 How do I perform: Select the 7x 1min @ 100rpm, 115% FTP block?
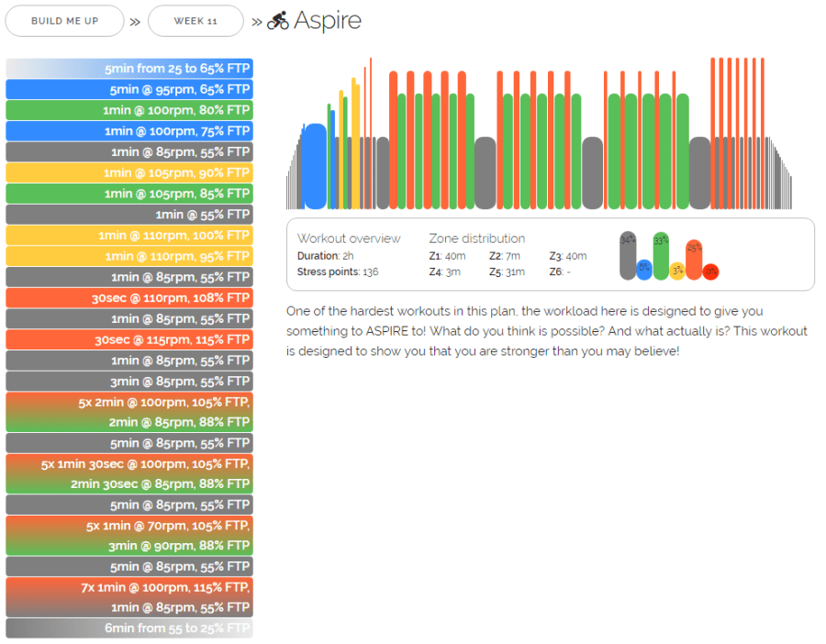(x=129, y=597)
